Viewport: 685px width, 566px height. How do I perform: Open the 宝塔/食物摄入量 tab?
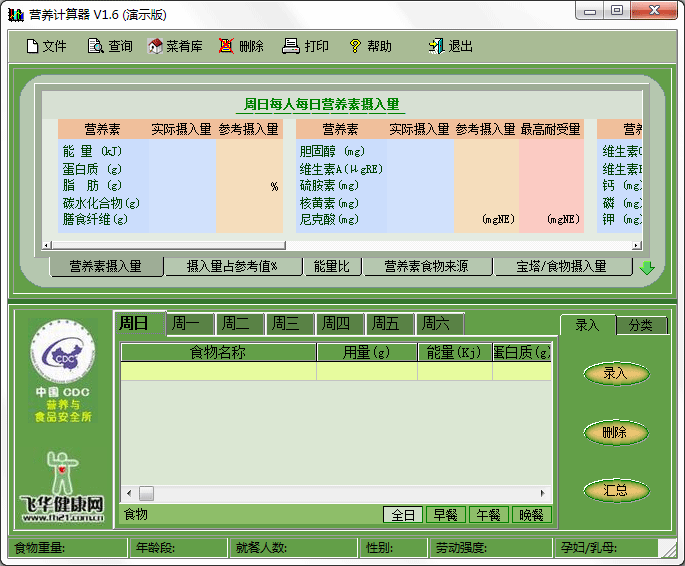563,266
